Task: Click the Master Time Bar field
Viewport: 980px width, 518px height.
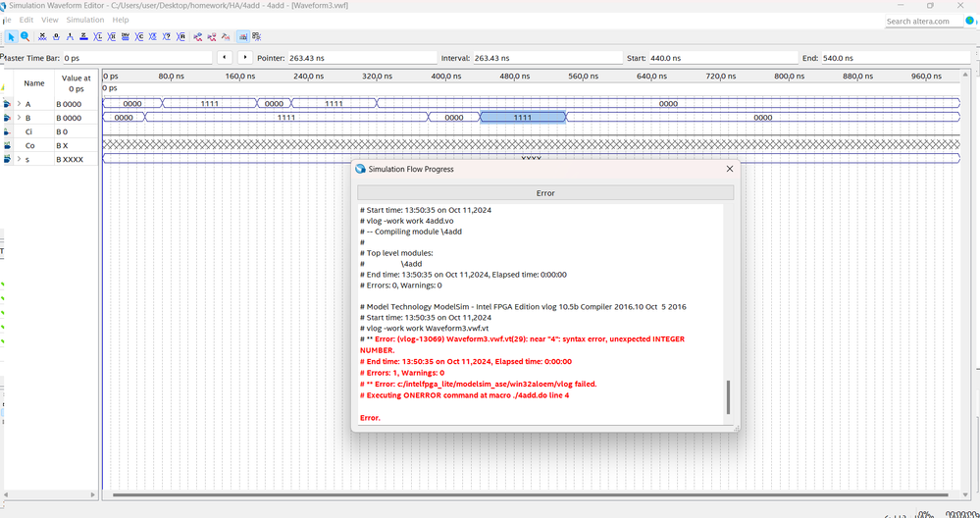Action: pyautogui.click(x=137, y=58)
